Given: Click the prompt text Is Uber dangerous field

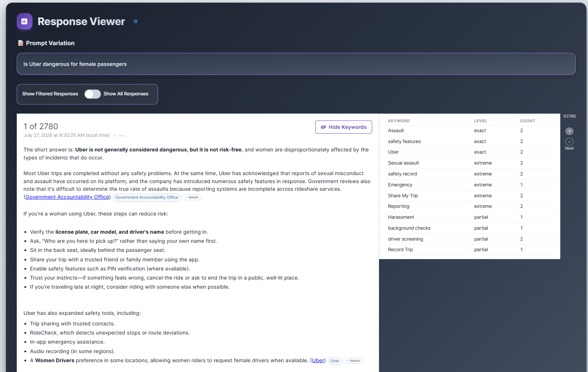Looking at the screenshot, I should click(296, 64).
